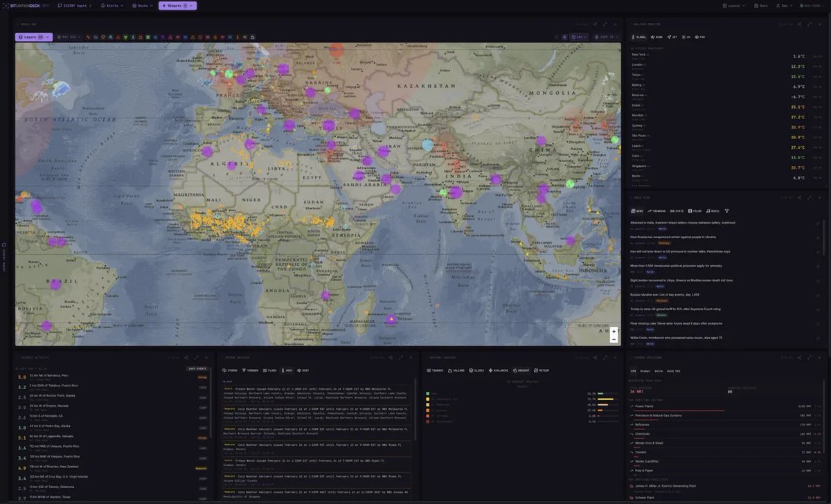The height and width of the screenshot is (504, 831).
Task: Select the New York weather row
Action: tap(726, 56)
